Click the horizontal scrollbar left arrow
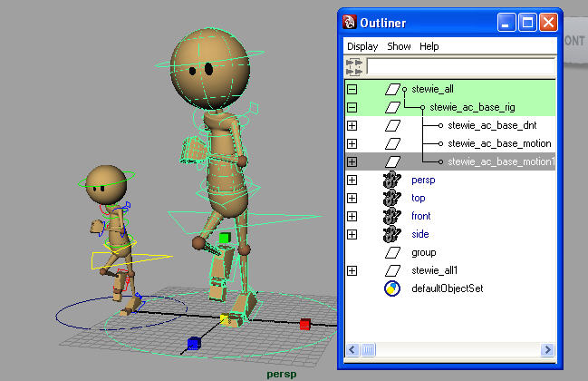The height and width of the screenshot is (381, 588). click(352, 350)
